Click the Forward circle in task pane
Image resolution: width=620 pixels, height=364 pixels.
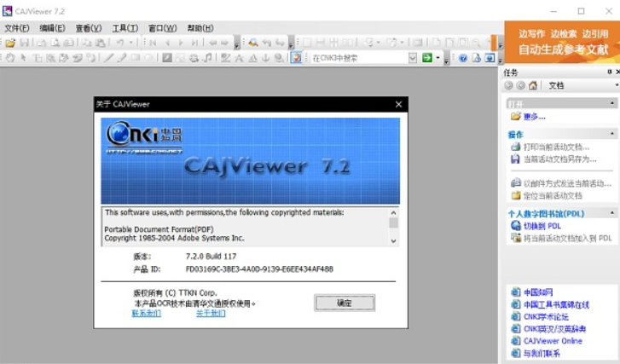click(x=521, y=85)
